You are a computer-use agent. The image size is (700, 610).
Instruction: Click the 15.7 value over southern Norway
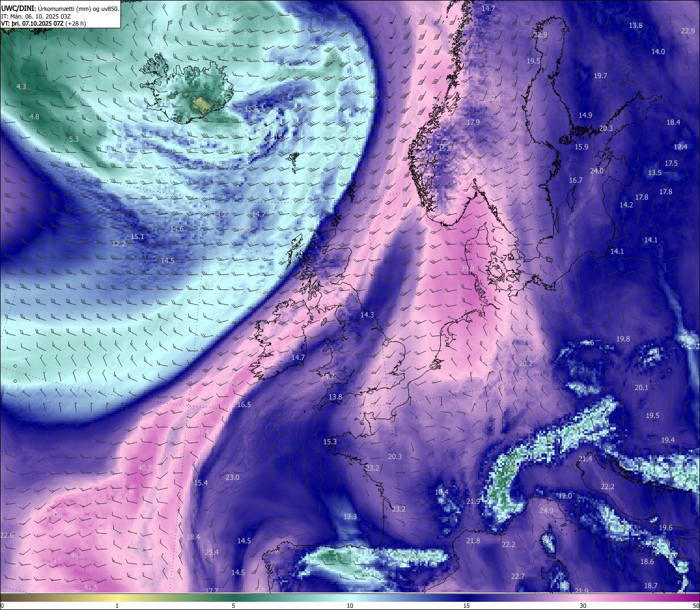tap(446, 148)
